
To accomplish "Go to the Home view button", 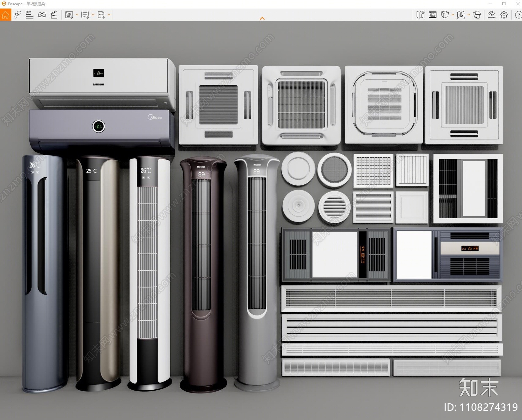I will [5, 15].
